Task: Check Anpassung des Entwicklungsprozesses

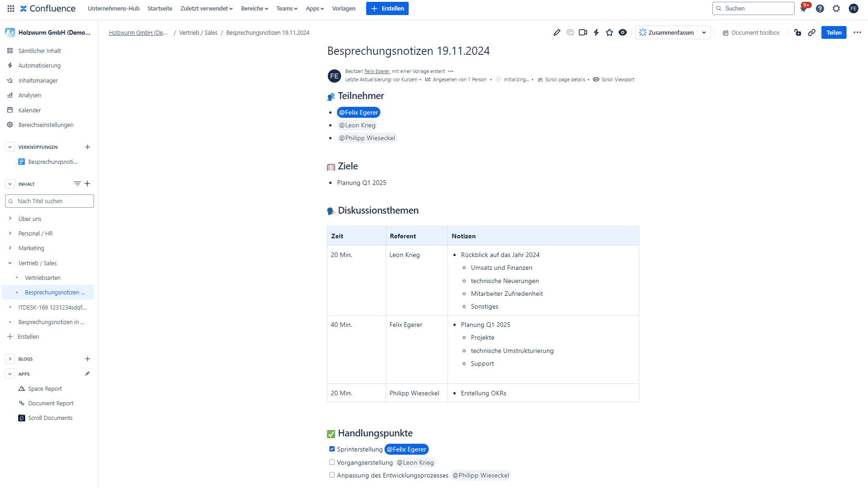Action: point(332,475)
